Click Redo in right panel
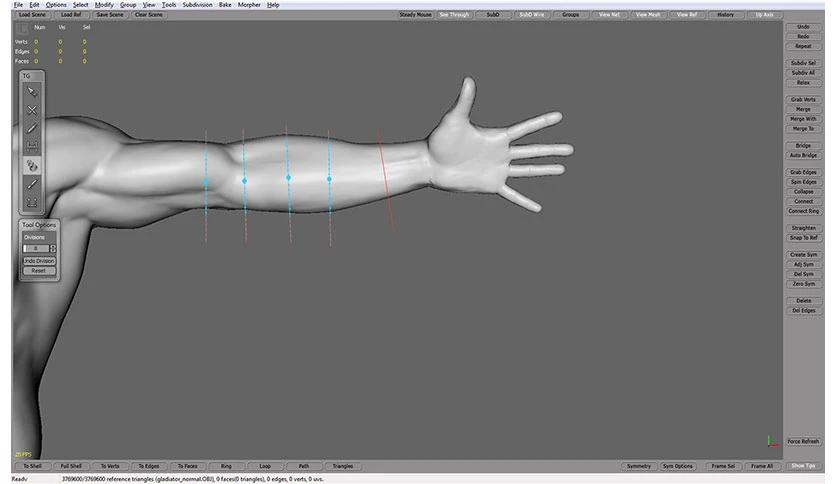This screenshot has width=836, height=484. [803, 36]
